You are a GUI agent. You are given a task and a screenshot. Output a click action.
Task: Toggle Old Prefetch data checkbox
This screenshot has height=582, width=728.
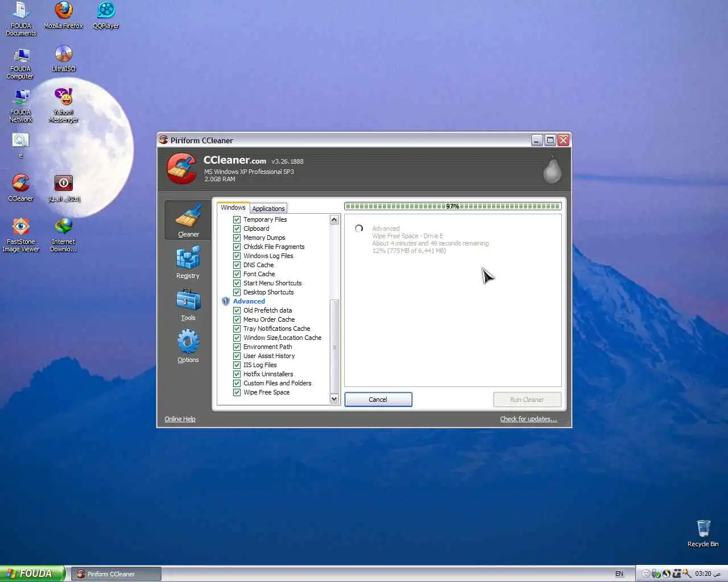(237, 310)
